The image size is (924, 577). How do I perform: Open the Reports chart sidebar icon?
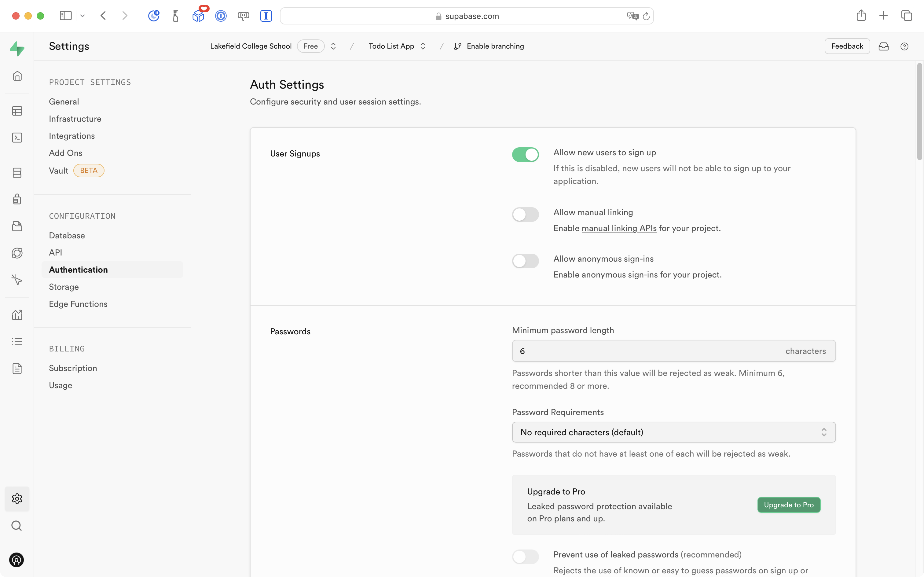click(x=17, y=315)
